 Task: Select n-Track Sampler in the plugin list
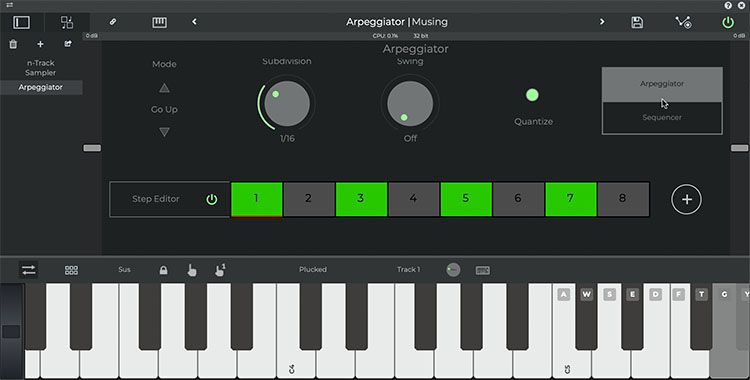(x=41, y=67)
